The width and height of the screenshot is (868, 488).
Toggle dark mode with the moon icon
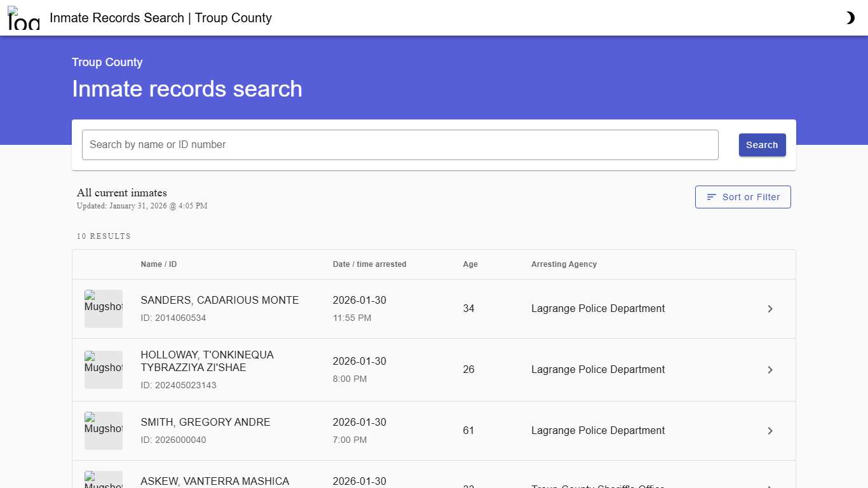coord(850,17)
